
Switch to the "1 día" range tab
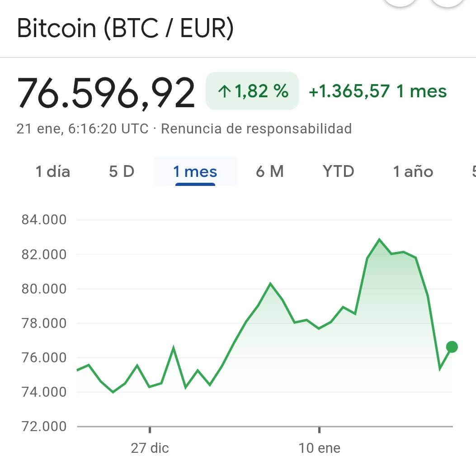53,172
